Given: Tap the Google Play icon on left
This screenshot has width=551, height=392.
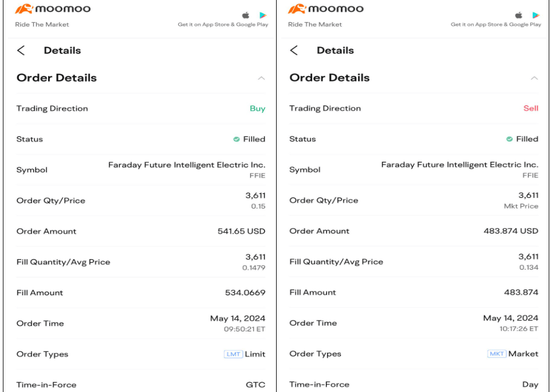Looking at the screenshot, I should (263, 15).
